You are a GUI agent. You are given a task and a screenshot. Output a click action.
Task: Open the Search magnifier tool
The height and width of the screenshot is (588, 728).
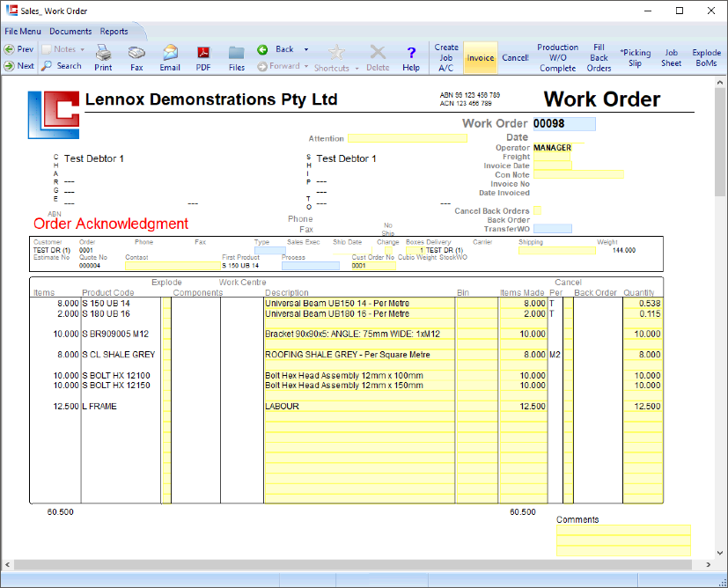(x=62, y=66)
